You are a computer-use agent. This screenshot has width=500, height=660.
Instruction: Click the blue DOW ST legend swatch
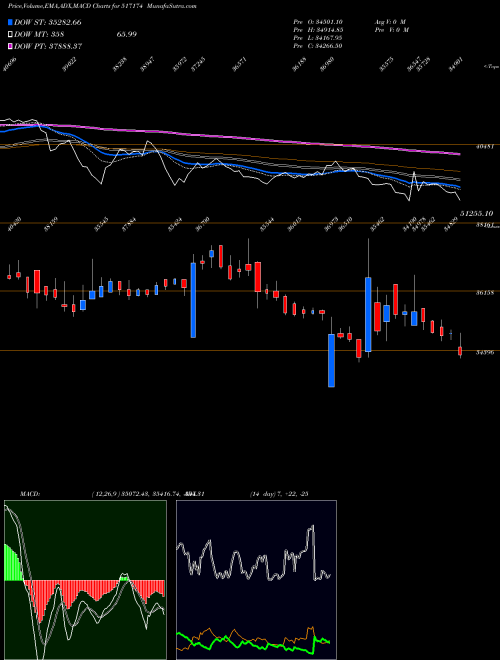pyautogui.click(x=11, y=22)
